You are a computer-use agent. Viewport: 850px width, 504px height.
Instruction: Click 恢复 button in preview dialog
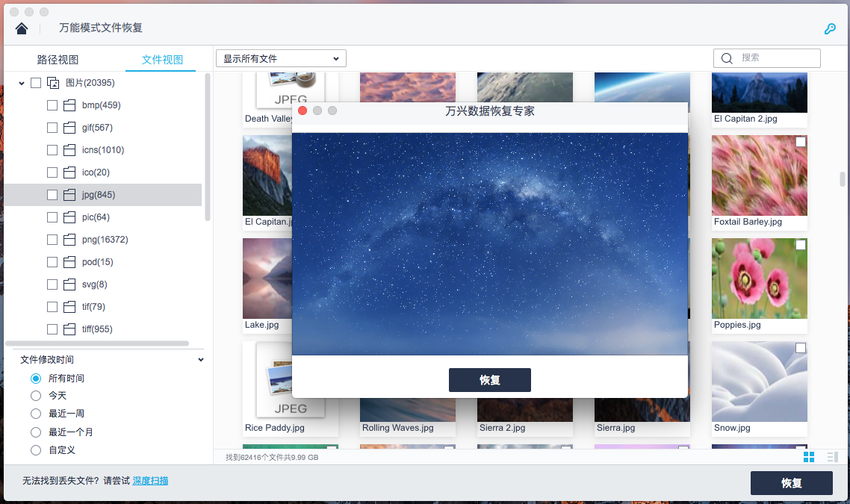click(489, 380)
